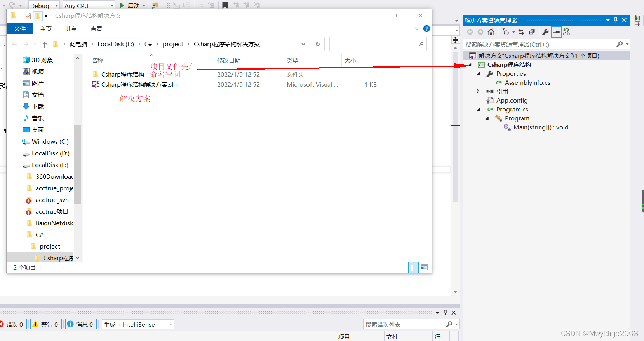Click the magnifier icon in Solution Explorer search
Image resolution: width=644 pixels, height=341 pixels.
tap(620, 44)
